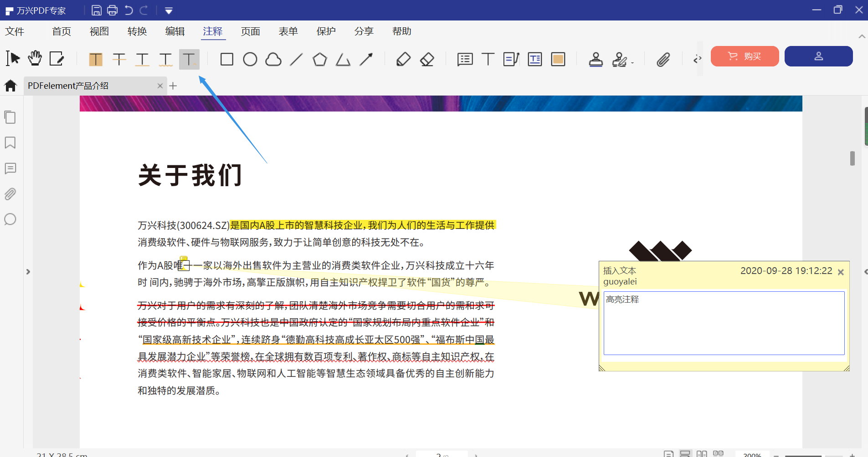Select the eraser tool
The image size is (868, 457).
[427, 59]
